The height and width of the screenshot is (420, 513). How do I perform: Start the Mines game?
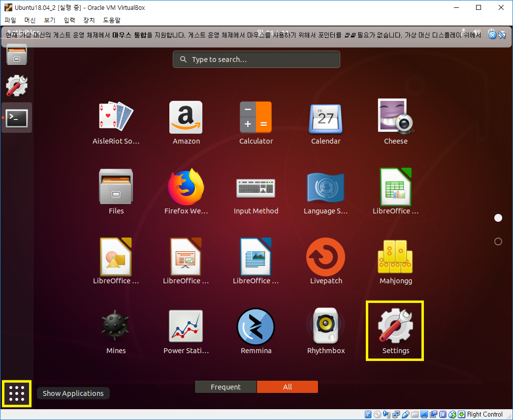[116, 332]
